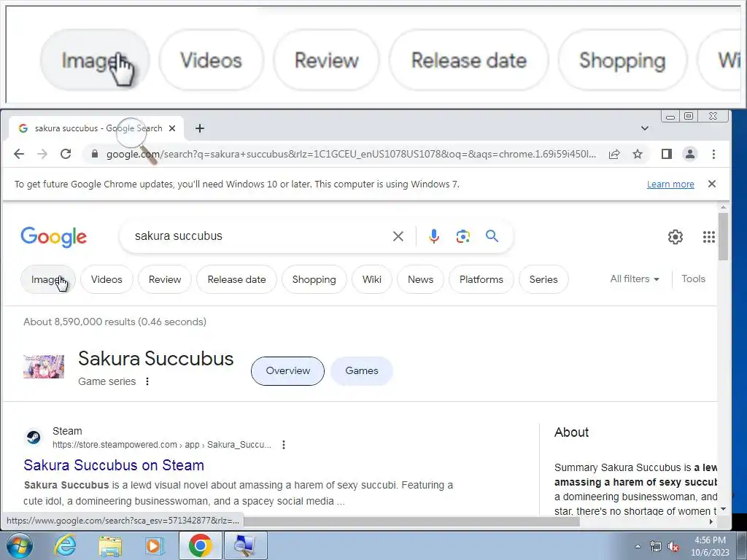747x560 pixels.
Task: Click the Chrome taskbar icon
Action: (200, 545)
